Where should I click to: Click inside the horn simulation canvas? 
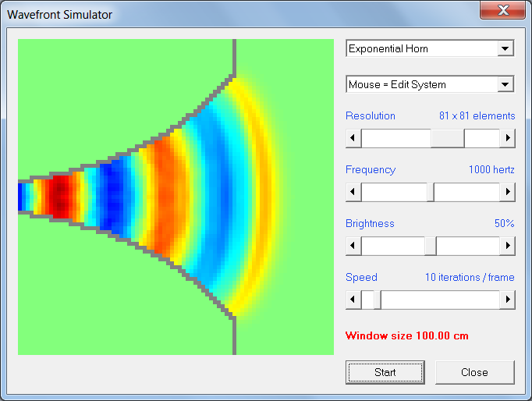coord(176,197)
